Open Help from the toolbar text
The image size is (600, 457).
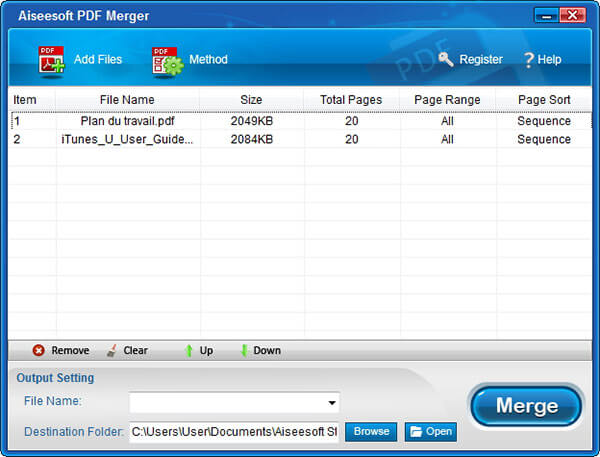point(549,59)
